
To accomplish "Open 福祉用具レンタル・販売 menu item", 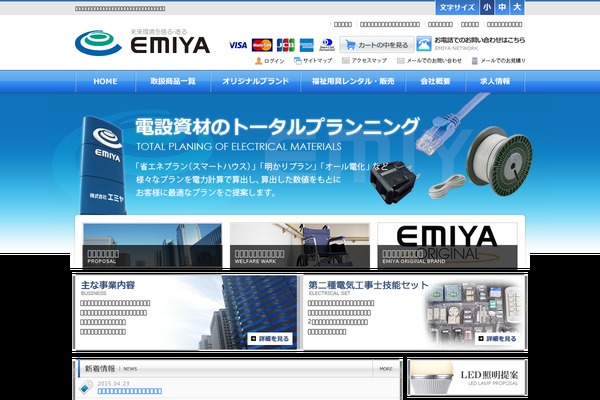I will (353, 81).
